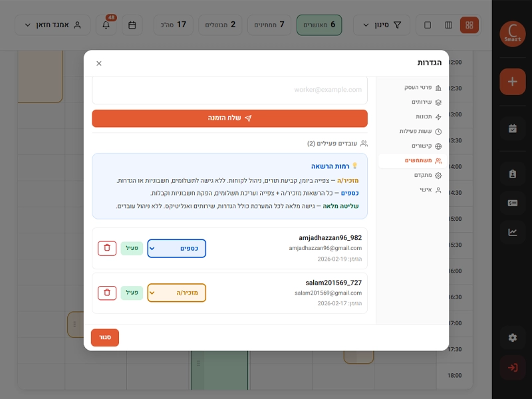This screenshot has width=532, height=399.
Task: Open the analytics chart icon in sidebar
Action: (x=512, y=232)
